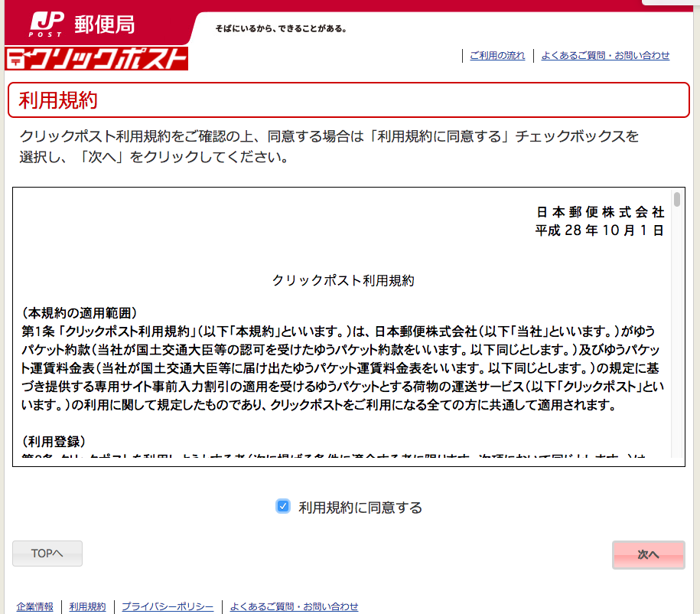
Task: Go back with the TOPへ button
Action: (47, 554)
